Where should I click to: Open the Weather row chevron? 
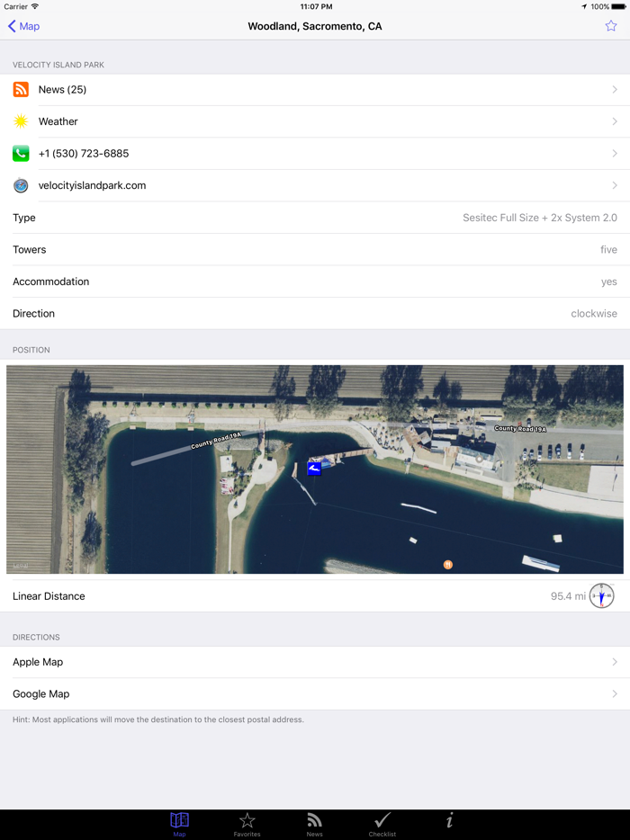[x=615, y=121]
